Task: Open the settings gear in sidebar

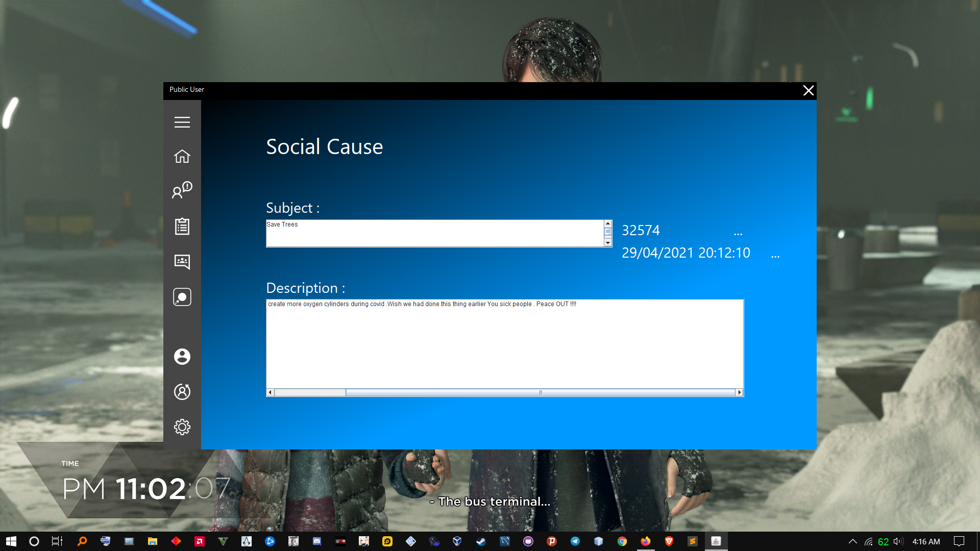Action: click(182, 427)
